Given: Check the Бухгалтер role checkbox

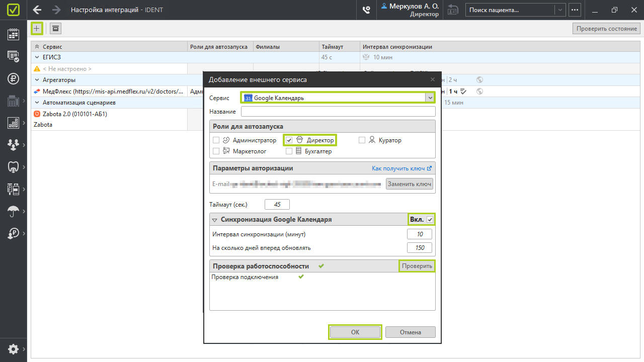Looking at the screenshot, I should click(x=289, y=151).
